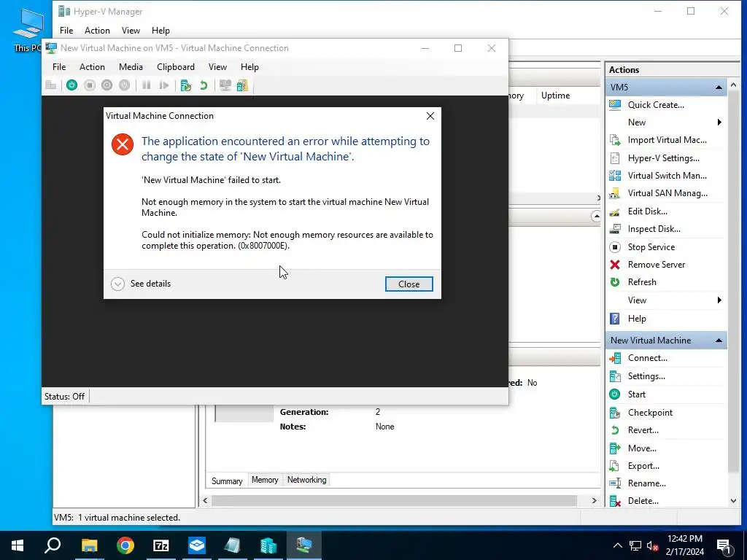Click Checkpoint in the Actions pane
The width and height of the screenshot is (747, 560).
tap(650, 413)
